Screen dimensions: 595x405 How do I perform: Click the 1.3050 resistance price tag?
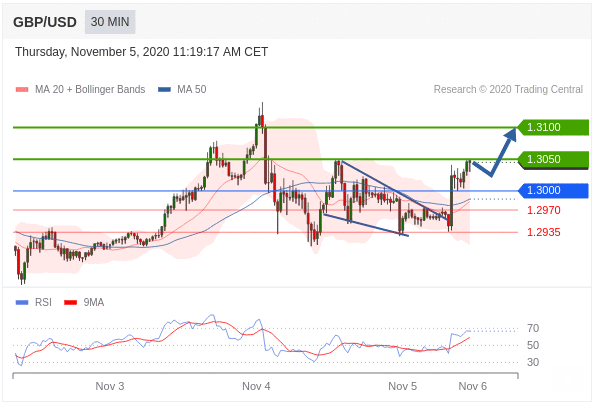553,159
